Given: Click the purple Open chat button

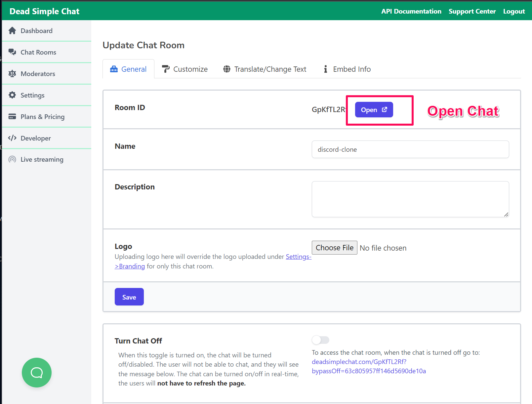Looking at the screenshot, I should point(374,110).
